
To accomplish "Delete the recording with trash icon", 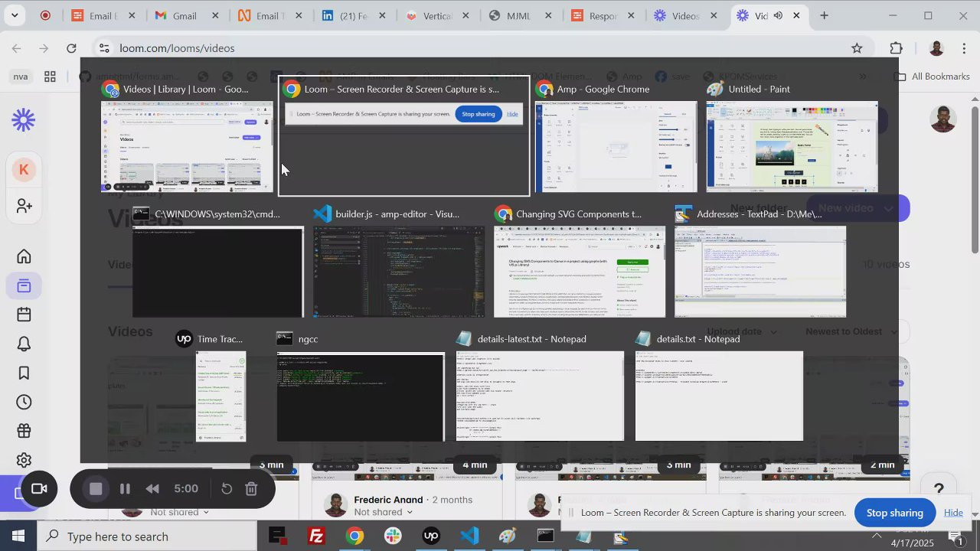I will pos(251,489).
